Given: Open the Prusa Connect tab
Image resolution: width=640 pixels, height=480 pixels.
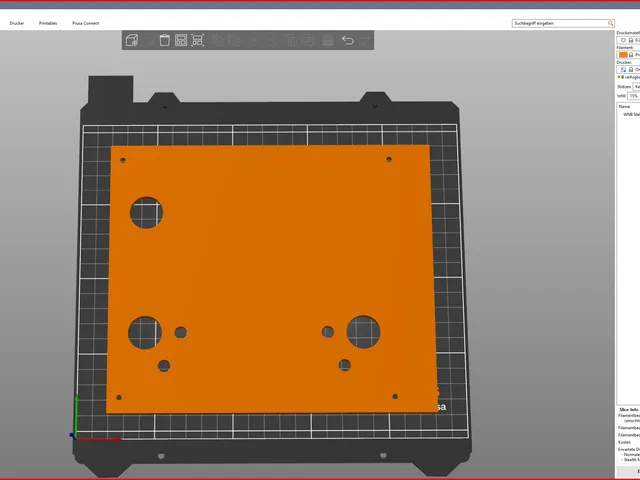Looking at the screenshot, I should point(86,23).
